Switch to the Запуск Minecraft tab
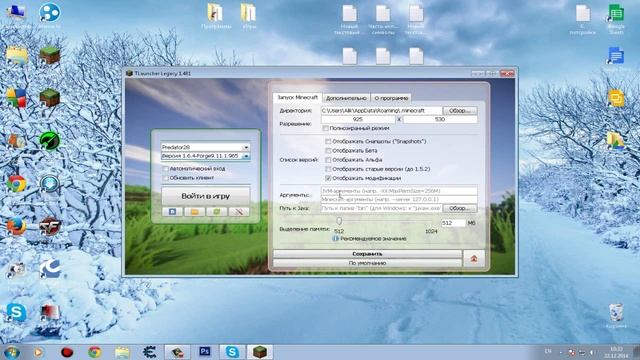The image size is (640, 360). (297, 98)
